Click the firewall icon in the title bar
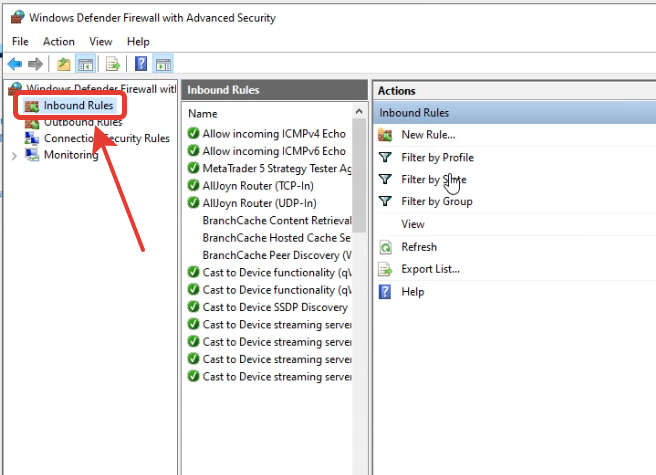This screenshot has width=656, height=475. [18, 18]
